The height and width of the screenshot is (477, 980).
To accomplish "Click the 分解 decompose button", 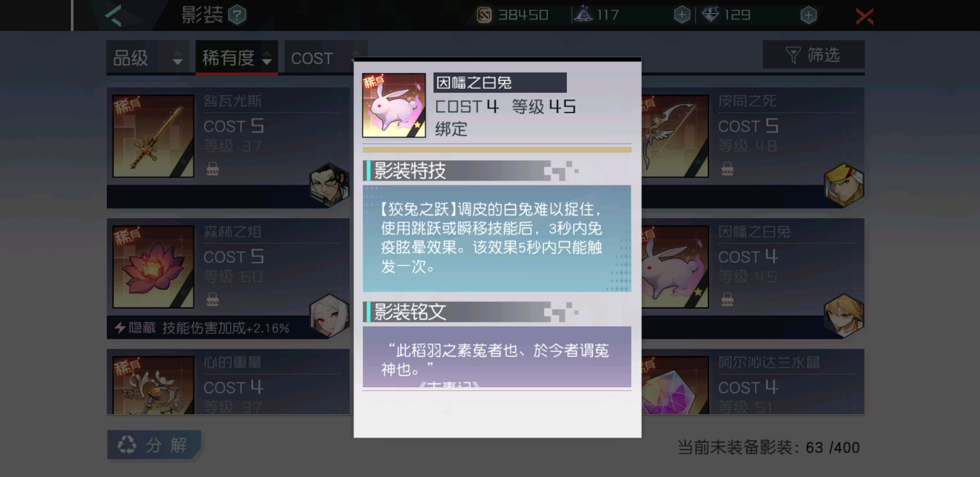I will tap(154, 445).
